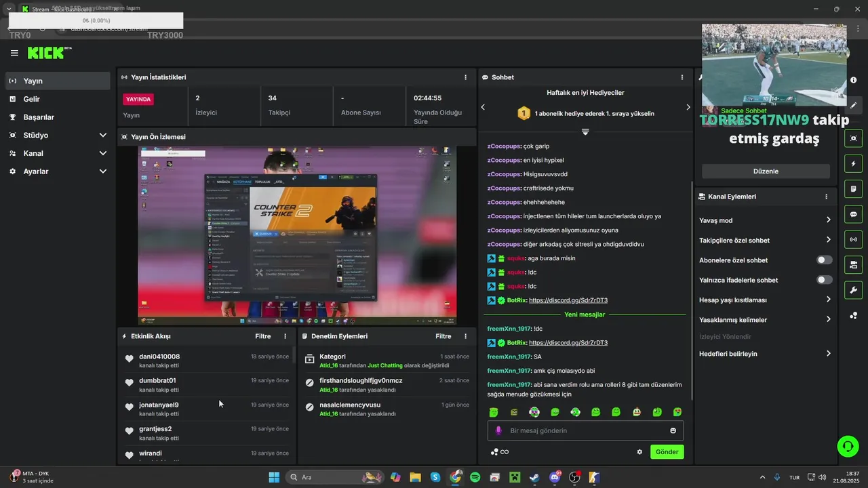Click the green Gönder button
This screenshot has height=488, width=868.
click(667, 452)
